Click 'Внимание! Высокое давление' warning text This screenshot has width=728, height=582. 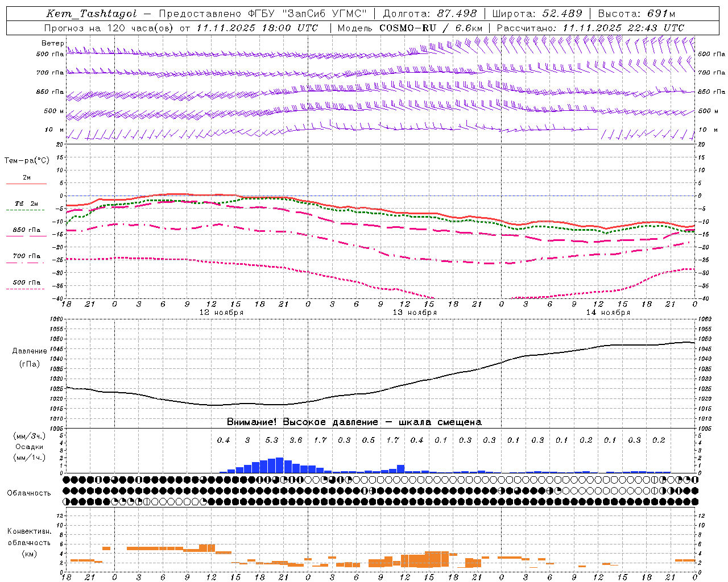point(302,422)
